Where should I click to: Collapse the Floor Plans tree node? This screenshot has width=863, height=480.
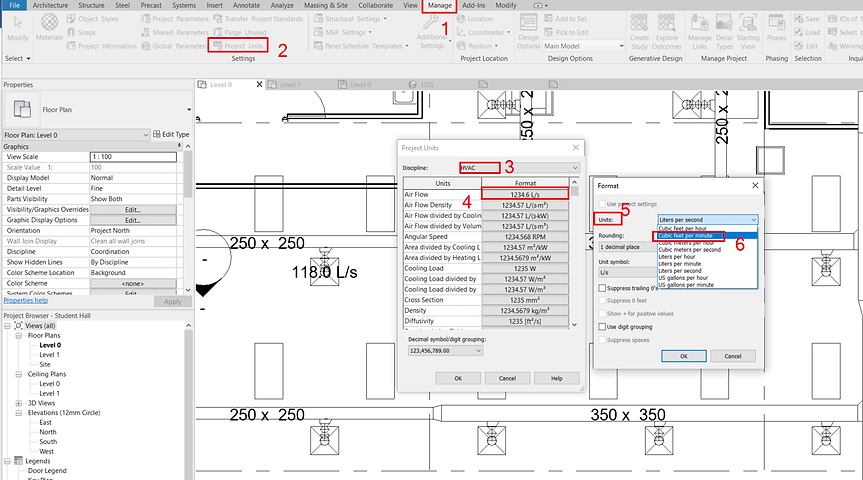[18, 335]
